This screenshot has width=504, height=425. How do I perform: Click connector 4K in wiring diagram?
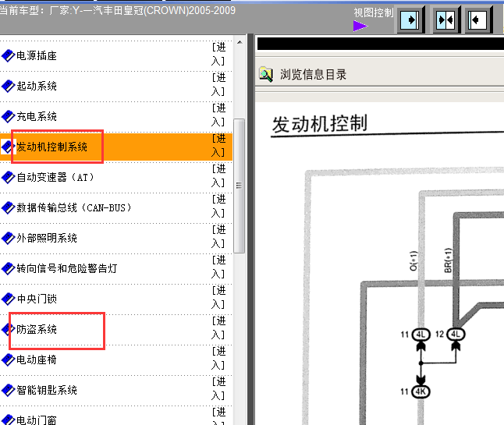tap(421, 391)
